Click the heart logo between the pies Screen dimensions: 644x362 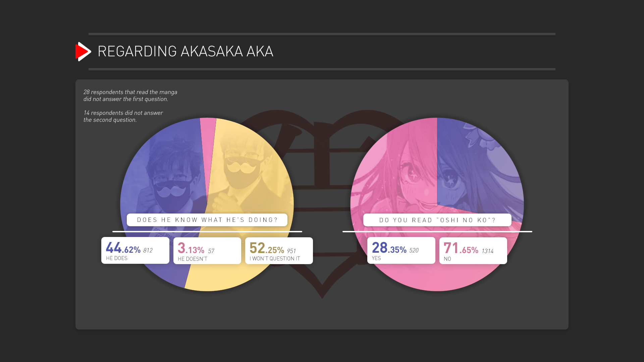[x=322, y=201]
